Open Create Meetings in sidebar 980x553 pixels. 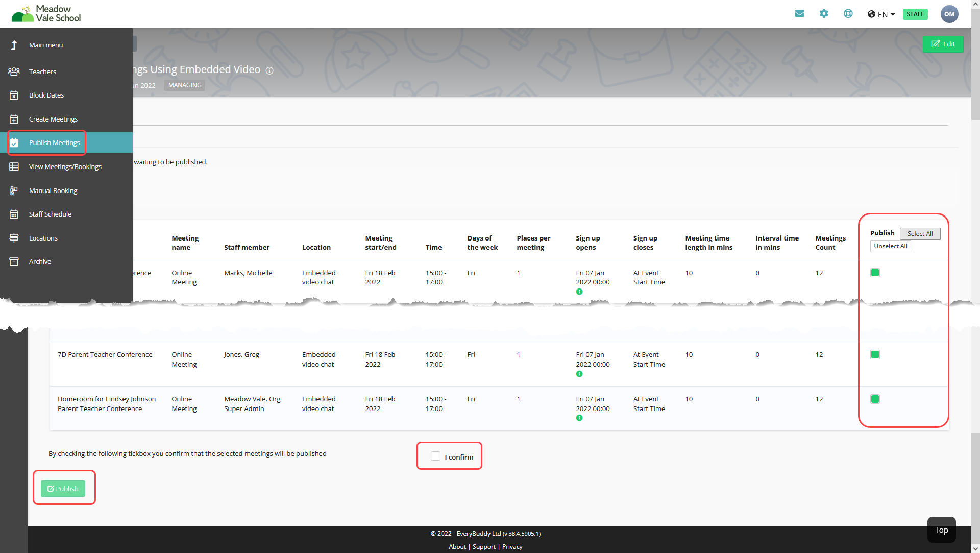click(x=53, y=119)
